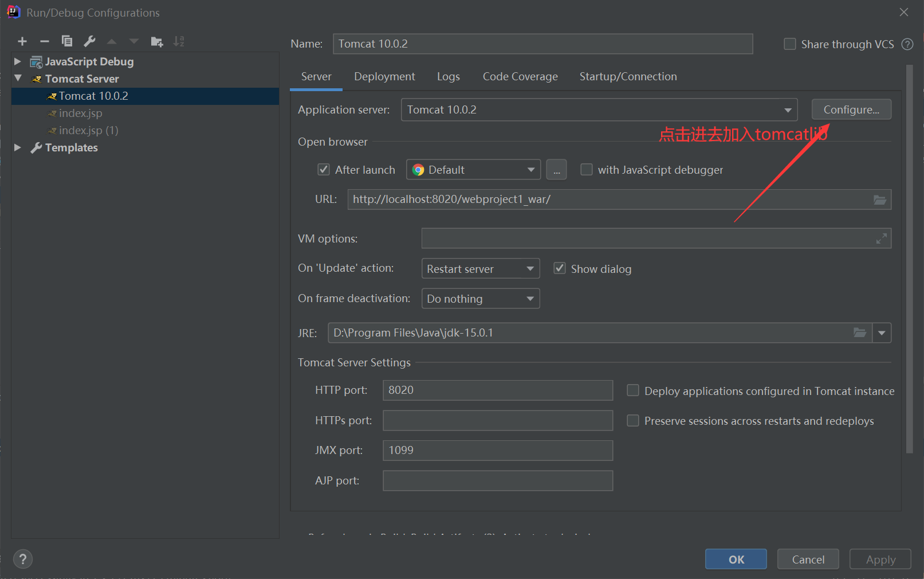
Task: Create a new configuration folder
Action: coord(156,41)
